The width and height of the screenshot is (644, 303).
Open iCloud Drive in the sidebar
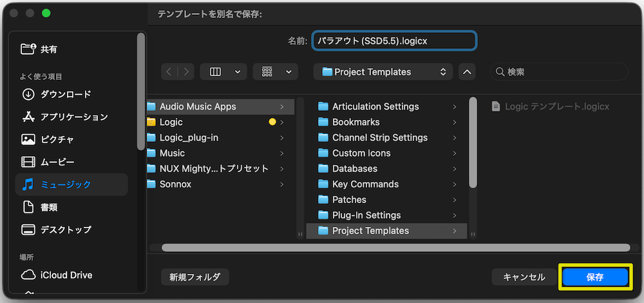(66, 275)
